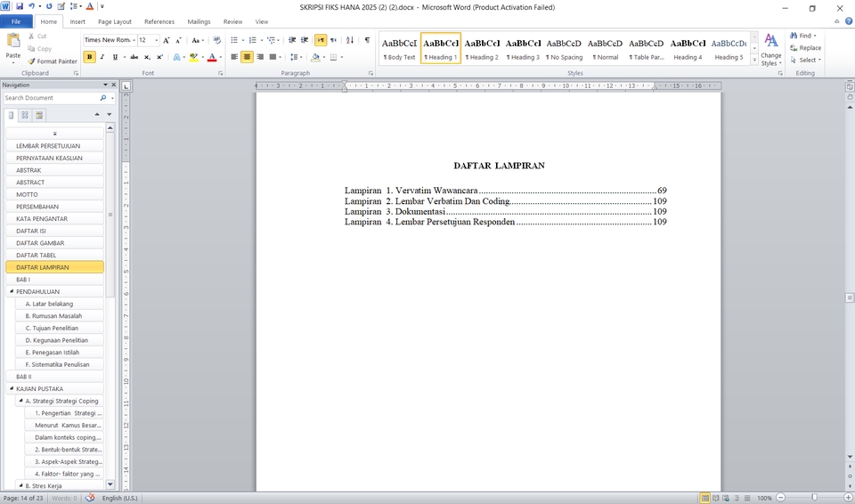Open Change Styles options

point(771,49)
